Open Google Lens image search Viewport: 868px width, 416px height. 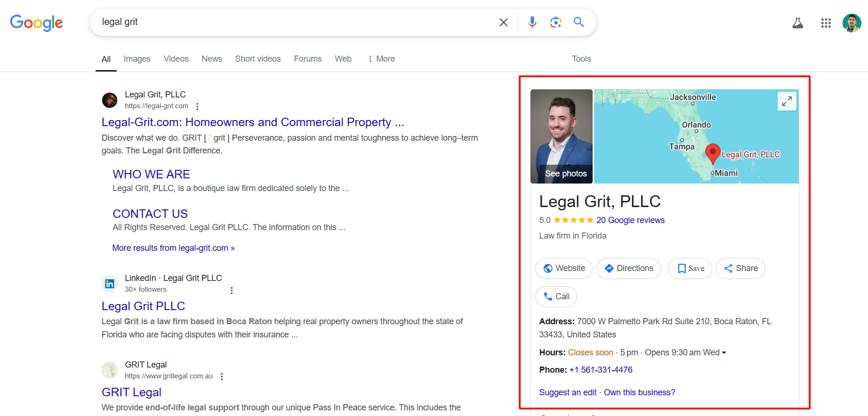(555, 22)
